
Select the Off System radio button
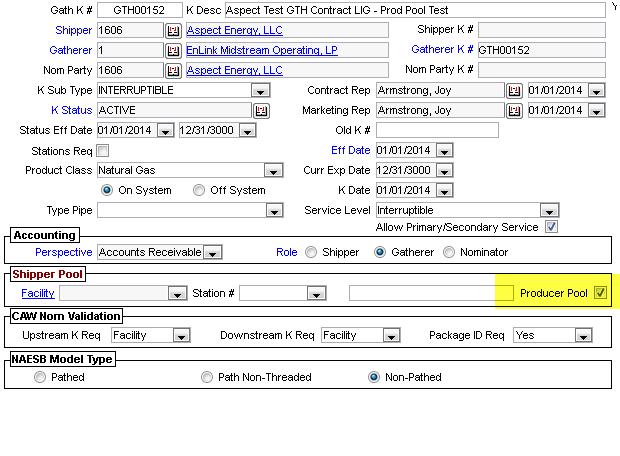click(199, 190)
